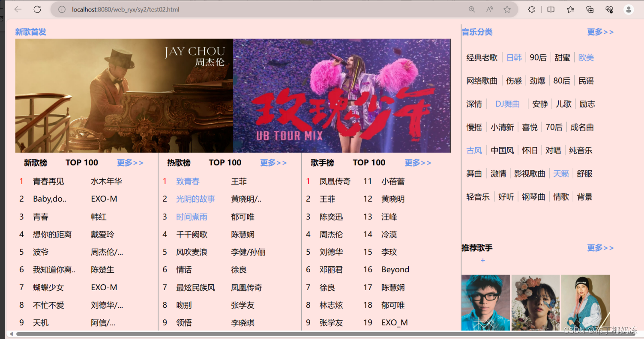This screenshot has width=644, height=339.
Task: Open the collections icon
Action: pyautogui.click(x=590, y=9)
